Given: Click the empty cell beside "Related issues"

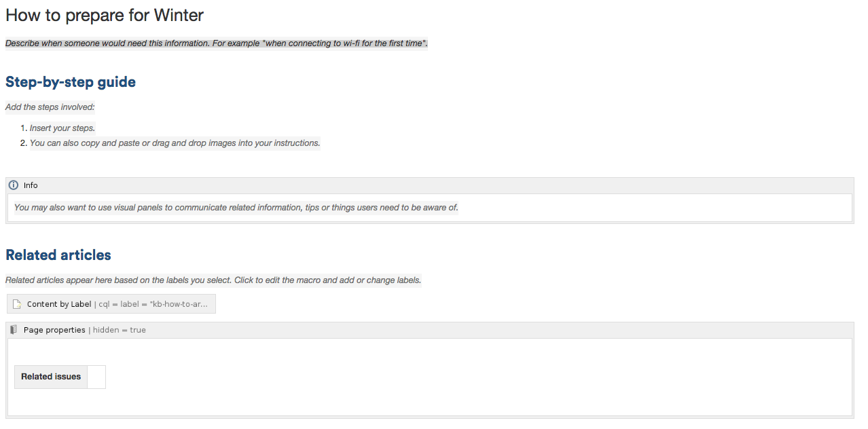Looking at the screenshot, I should [96, 377].
